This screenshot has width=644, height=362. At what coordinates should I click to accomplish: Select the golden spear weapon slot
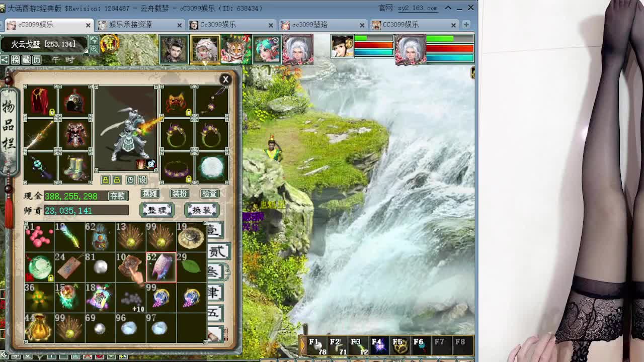pyautogui.click(x=40, y=134)
